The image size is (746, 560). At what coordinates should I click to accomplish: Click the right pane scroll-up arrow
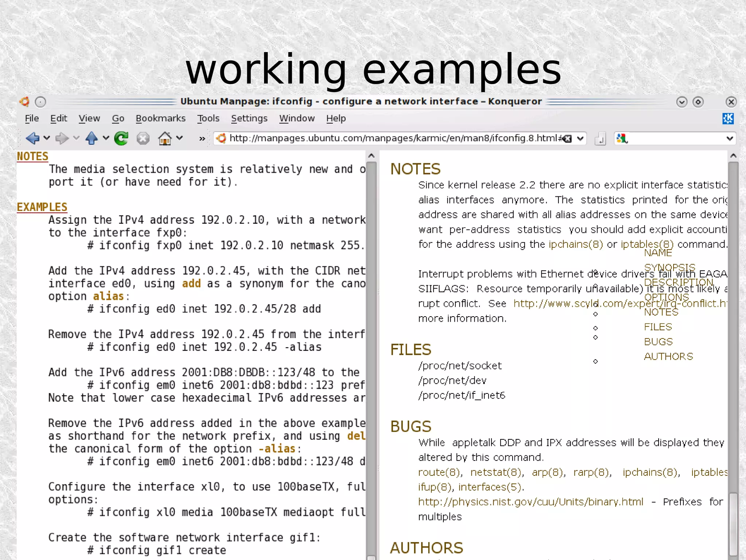[x=733, y=156]
